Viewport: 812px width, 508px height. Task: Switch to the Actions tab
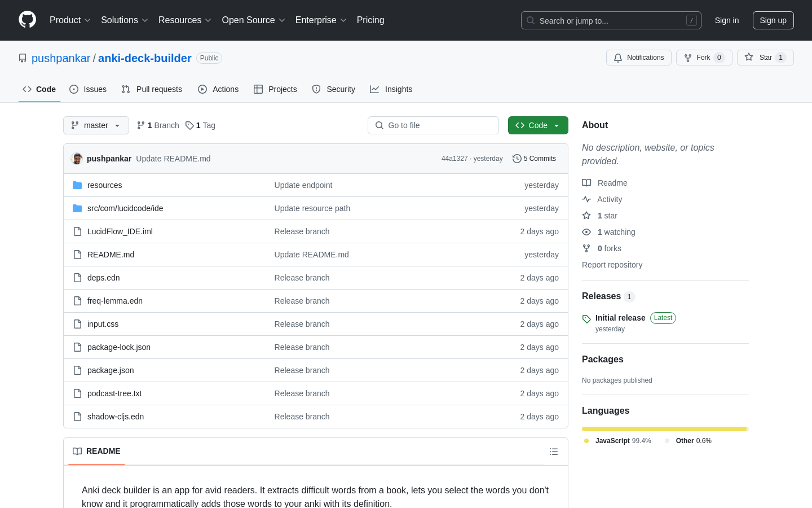point(218,89)
